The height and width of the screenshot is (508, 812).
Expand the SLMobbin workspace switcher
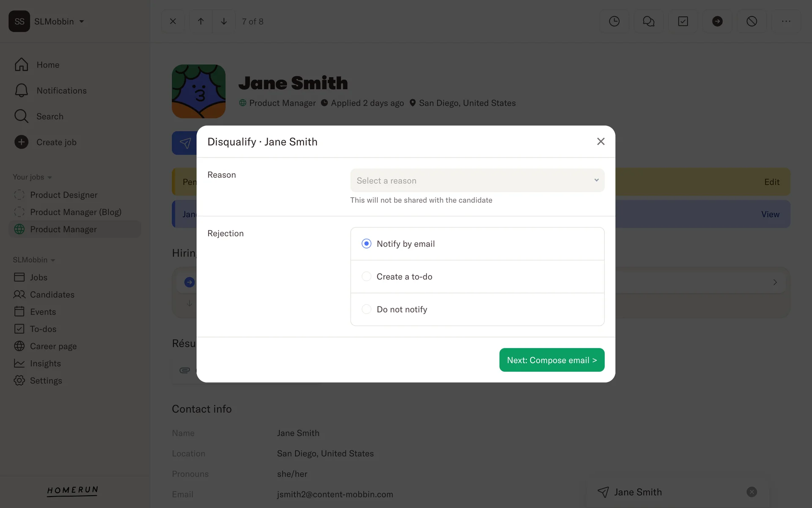pos(54,22)
